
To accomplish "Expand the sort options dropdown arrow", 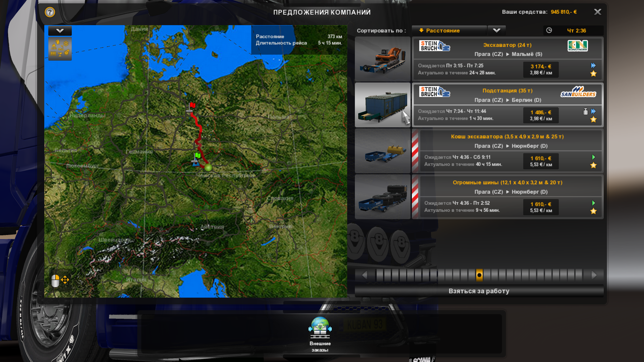I will click(496, 31).
